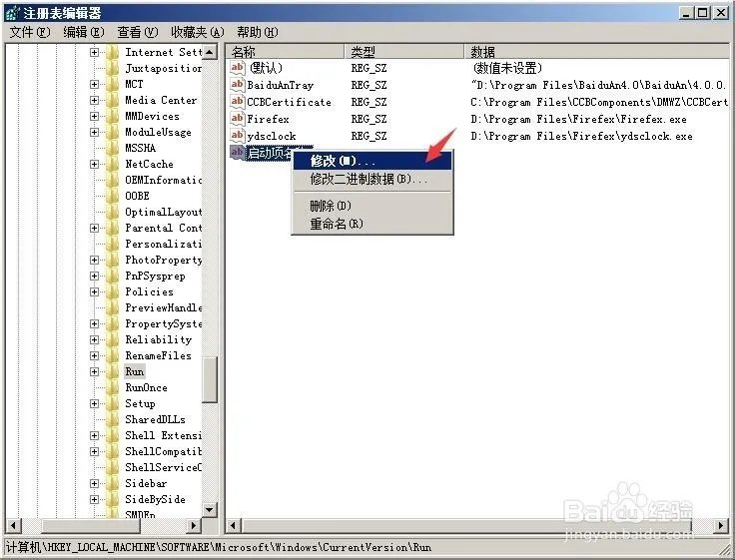Choose 删除(D) in context menu
The height and width of the screenshot is (560, 735).
pos(372,206)
